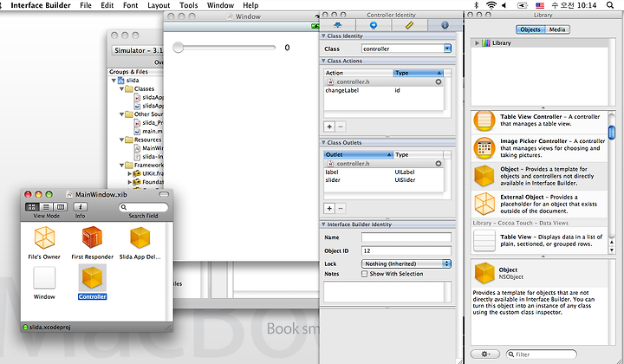Viewport: 624px width, 364px height.
Task: Switch to icon view mode
Action: [31, 207]
